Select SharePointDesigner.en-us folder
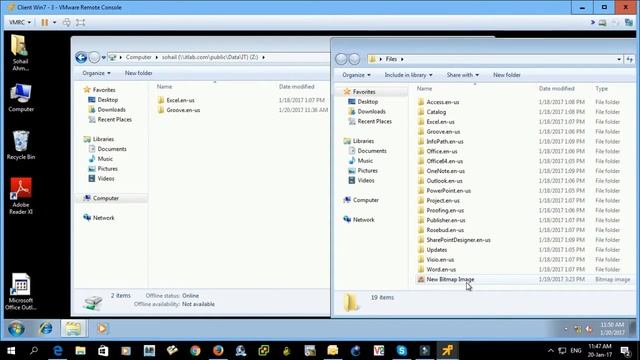Screen dimensions: 640x360 [458, 240]
